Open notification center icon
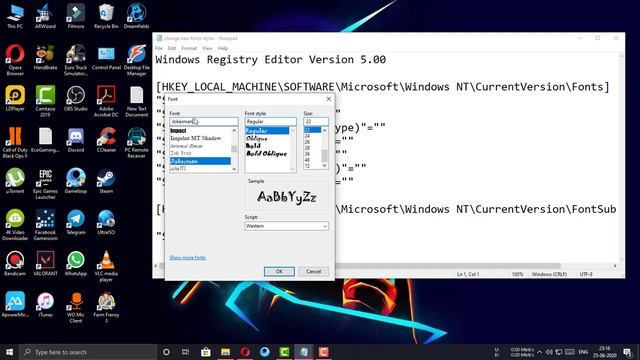Image resolution: width=640 pixels, height=360 pixels. tap(627, 352)
